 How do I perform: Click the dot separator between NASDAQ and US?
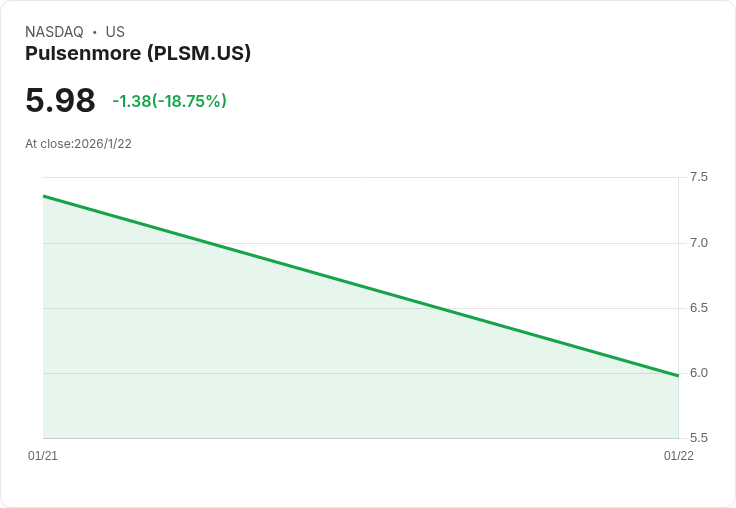pos(94,32)
